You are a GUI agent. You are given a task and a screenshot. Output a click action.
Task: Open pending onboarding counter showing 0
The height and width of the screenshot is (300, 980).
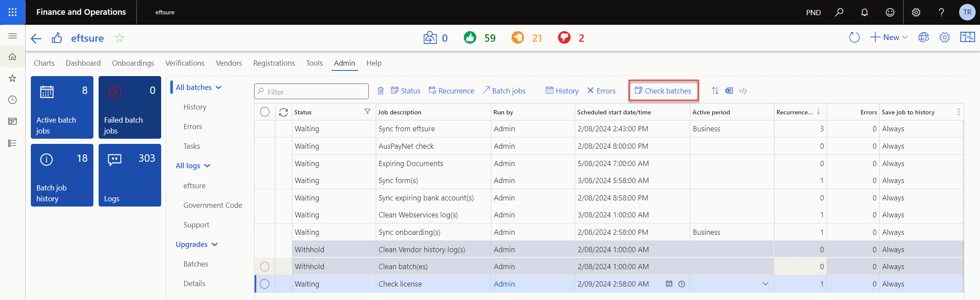coord(436,38)
